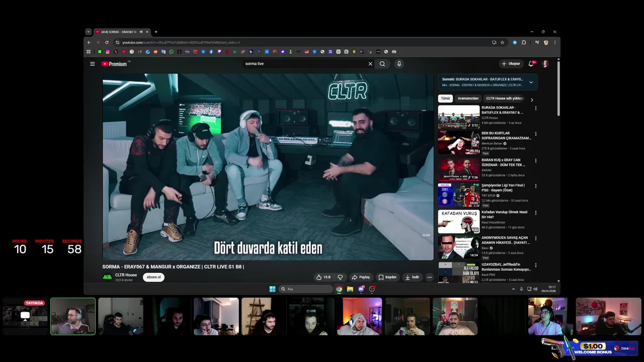Screen dimensions: 644x362
Task: Show hidden system tray icons
Action: click(513, 289)
